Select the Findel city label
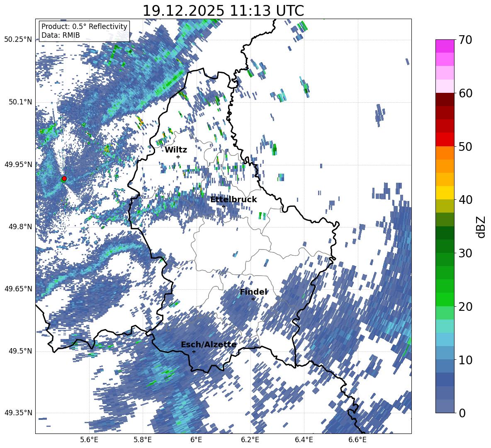The width and height of the screenshot is (491, 448). click(x=254, y=292)
